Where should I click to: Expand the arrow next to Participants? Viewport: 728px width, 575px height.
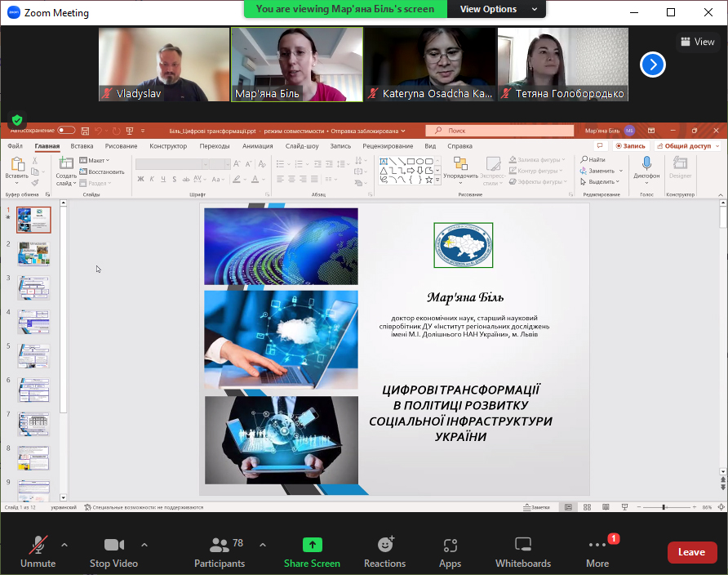tap(263, 544)
